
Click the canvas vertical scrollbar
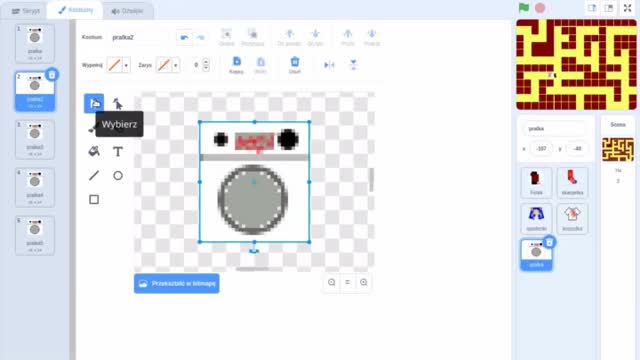(371, 180)
